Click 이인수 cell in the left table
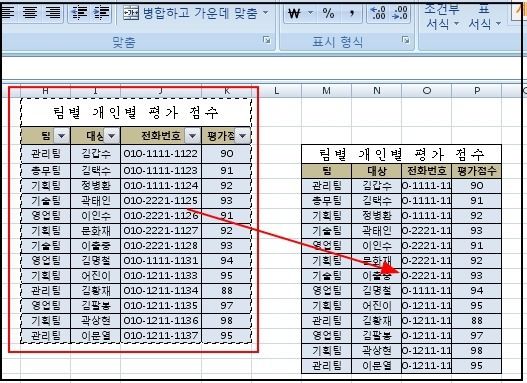This screenshot has height=383, width=527. point(95,216)
